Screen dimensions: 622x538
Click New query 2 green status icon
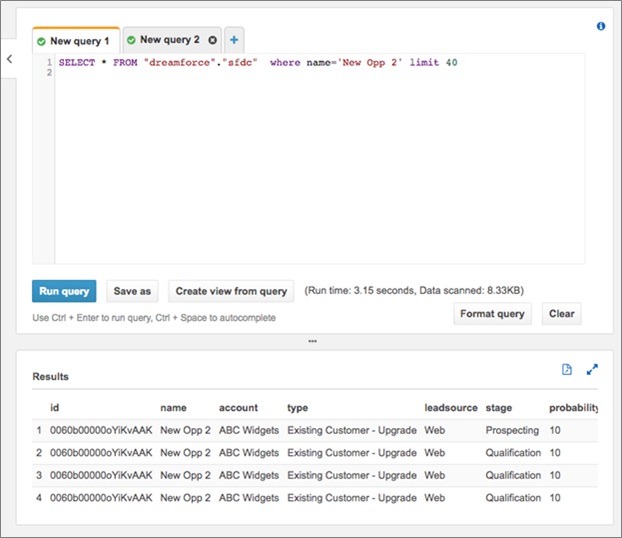(131, 40)
